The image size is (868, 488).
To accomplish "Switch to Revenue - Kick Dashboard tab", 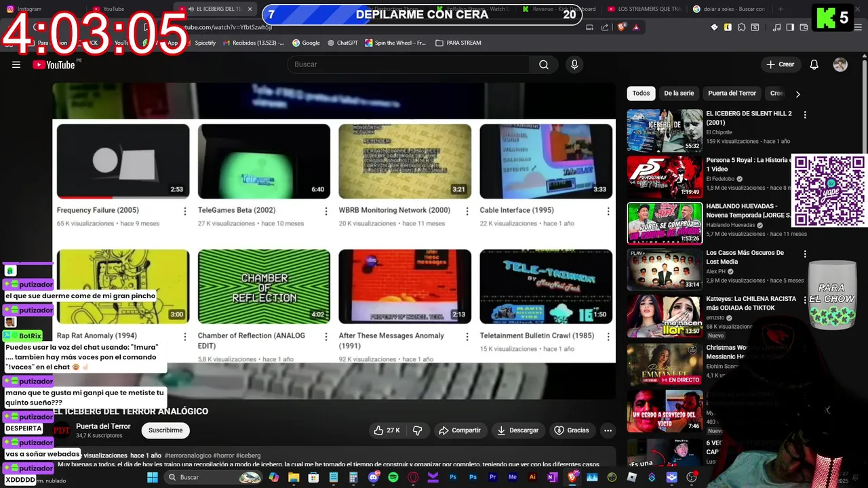I will (559, 9).
